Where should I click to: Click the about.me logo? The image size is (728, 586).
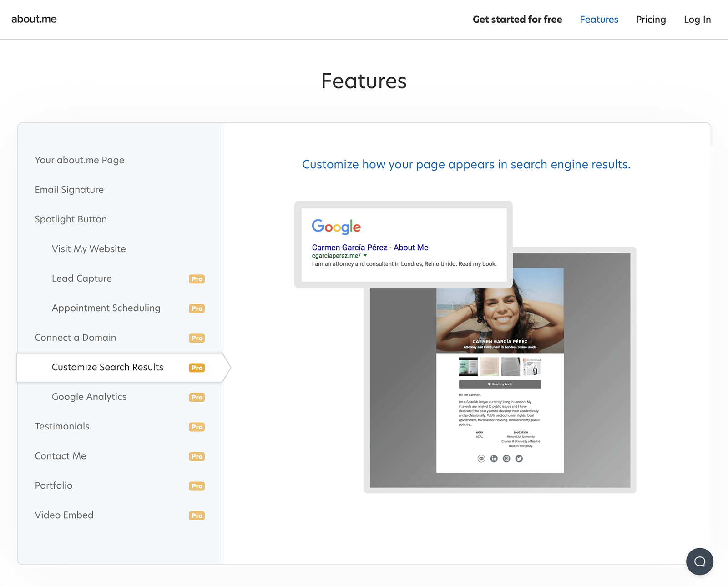tap(34, 19)
